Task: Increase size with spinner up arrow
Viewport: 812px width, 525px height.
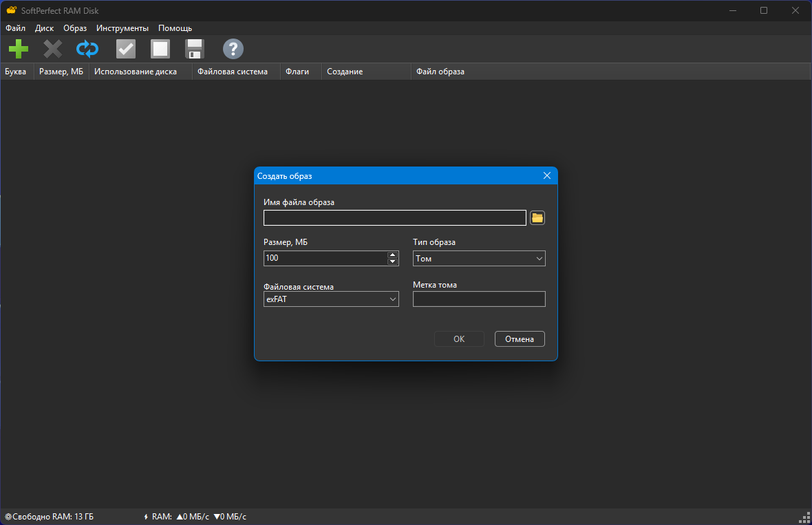Action: click(392, 255)
